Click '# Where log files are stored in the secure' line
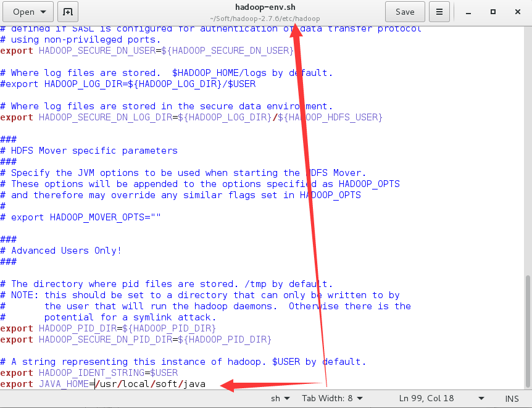The image size is (532, 408). [167, 106]
